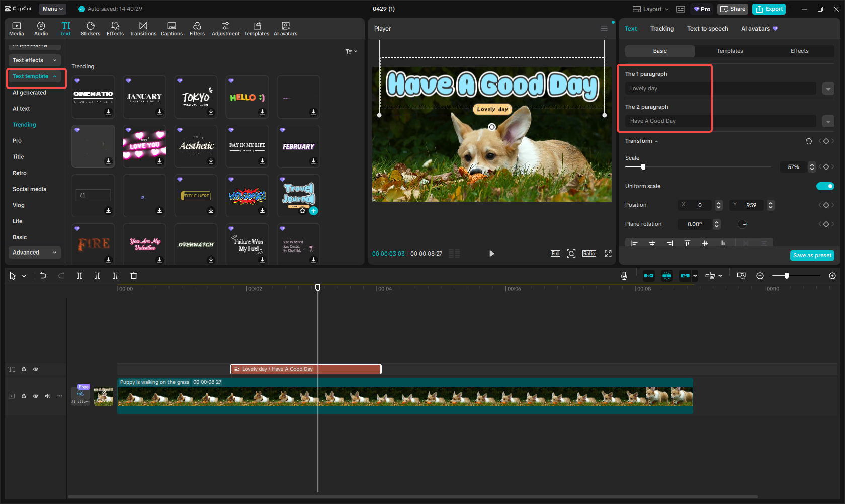
Task: Click the Undo arrow in timeline toolbar
Action: [x=43, y=276]
